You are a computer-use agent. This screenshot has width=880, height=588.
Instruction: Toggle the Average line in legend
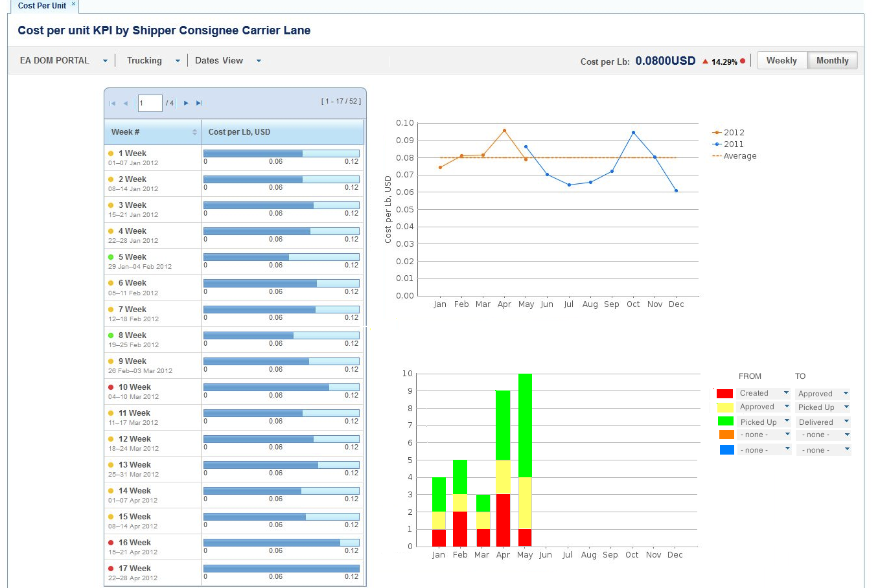(734, 156)
